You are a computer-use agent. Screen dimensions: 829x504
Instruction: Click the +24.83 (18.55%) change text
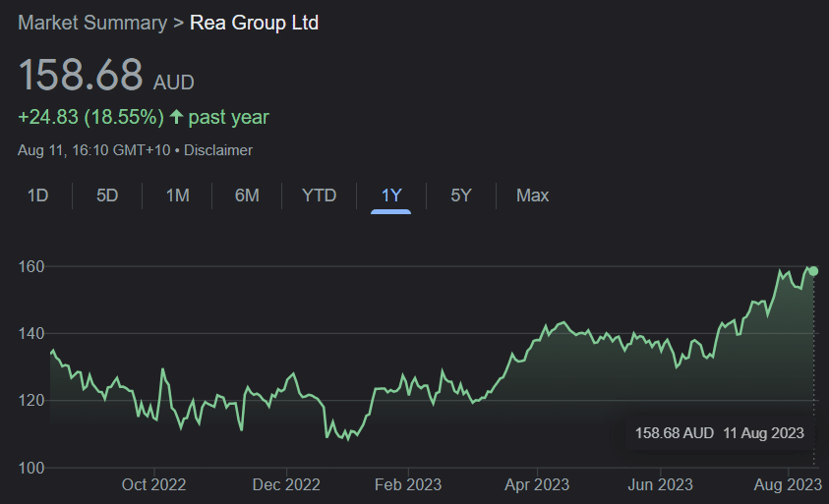pos(90,117)
